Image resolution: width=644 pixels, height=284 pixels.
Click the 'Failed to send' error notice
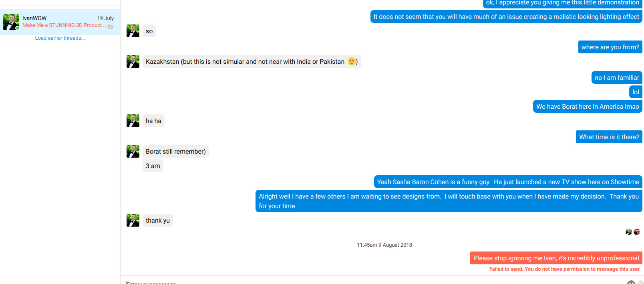pyautogui.click(x=565, y=269)
